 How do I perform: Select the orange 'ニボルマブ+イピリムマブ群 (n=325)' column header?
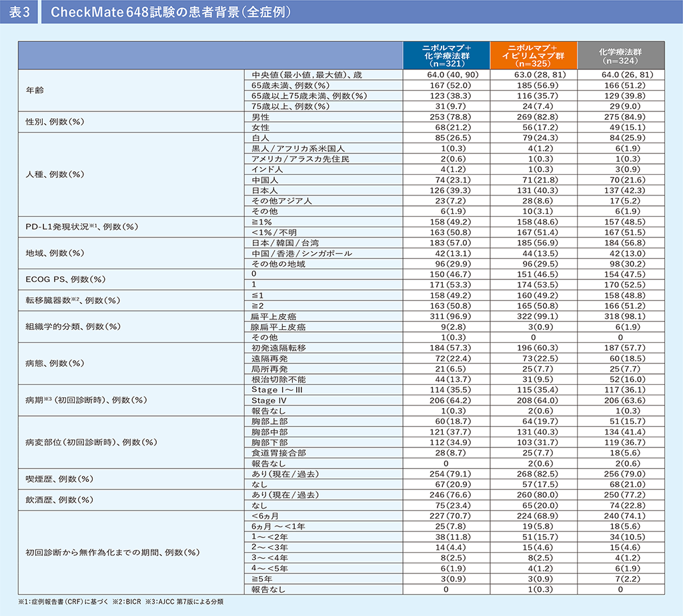click(534, 55)
